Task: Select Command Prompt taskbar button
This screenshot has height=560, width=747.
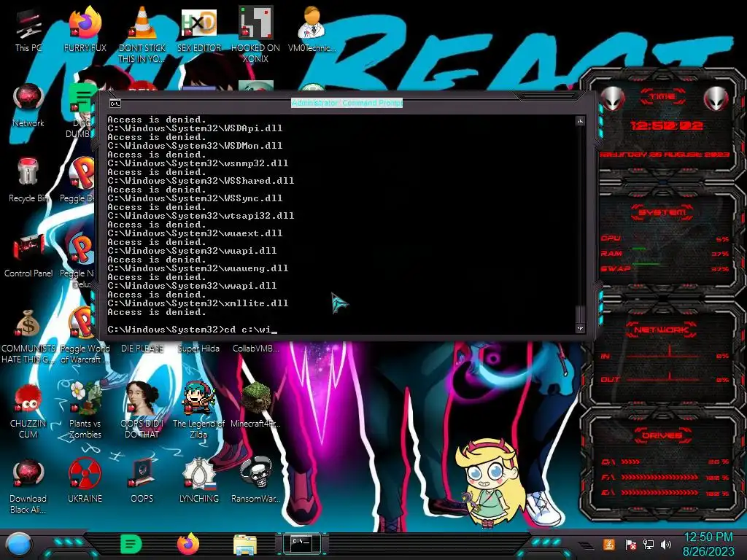Action: [x=301, y=544]
